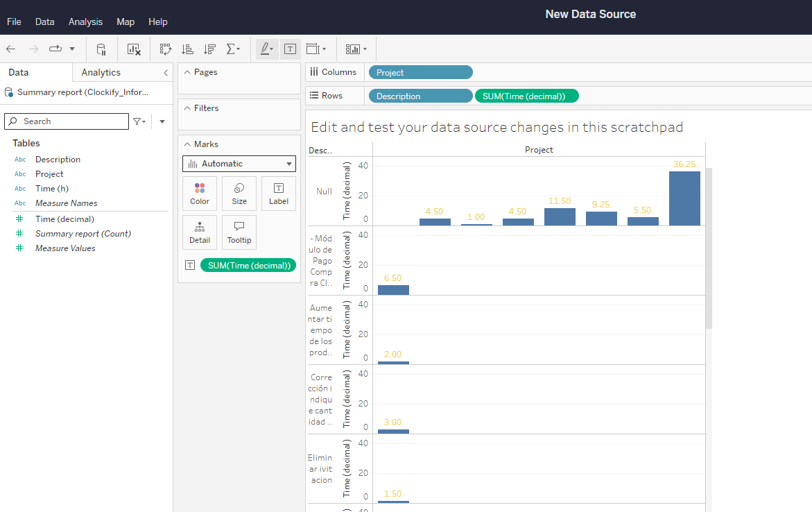Open the Size mark properties
This screenshot has height=512, width=812.
click(x=239, y=194)
